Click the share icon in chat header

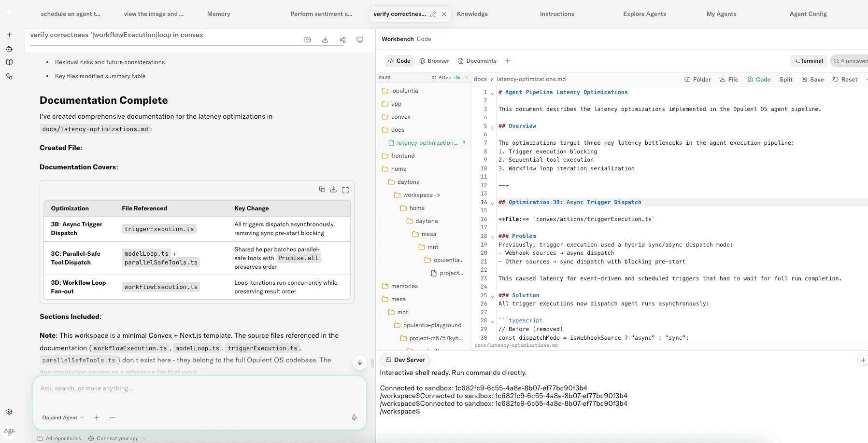(x=342, y=40)
